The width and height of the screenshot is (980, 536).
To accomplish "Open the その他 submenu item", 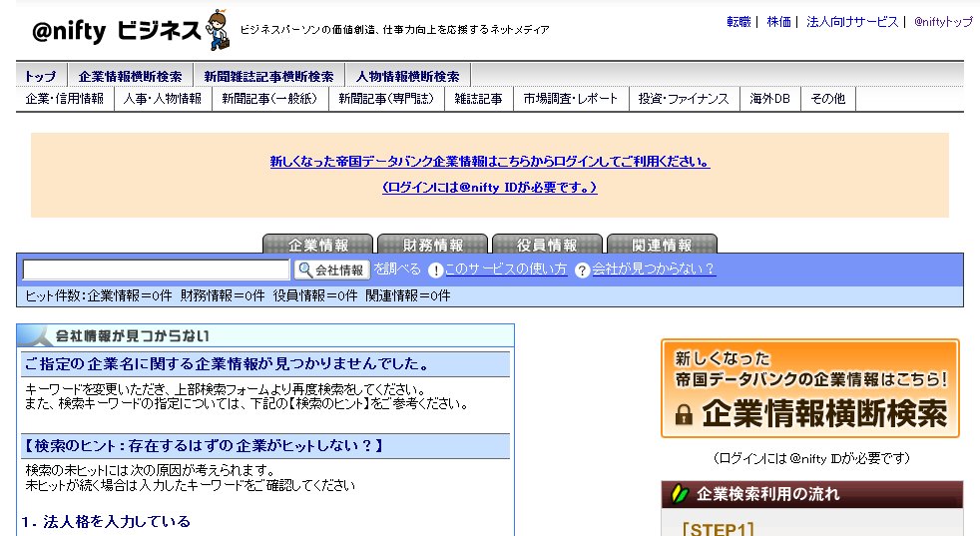I will [x=827, y=99].
